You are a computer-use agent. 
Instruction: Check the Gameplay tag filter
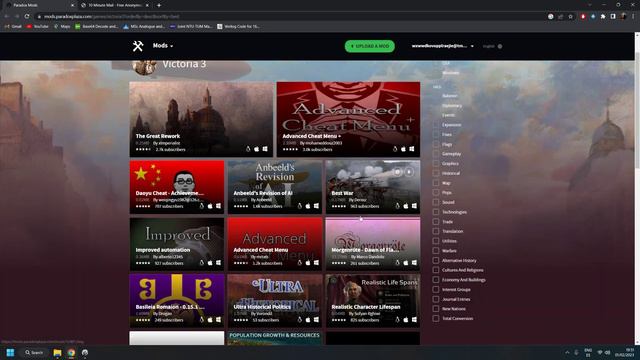436,154
